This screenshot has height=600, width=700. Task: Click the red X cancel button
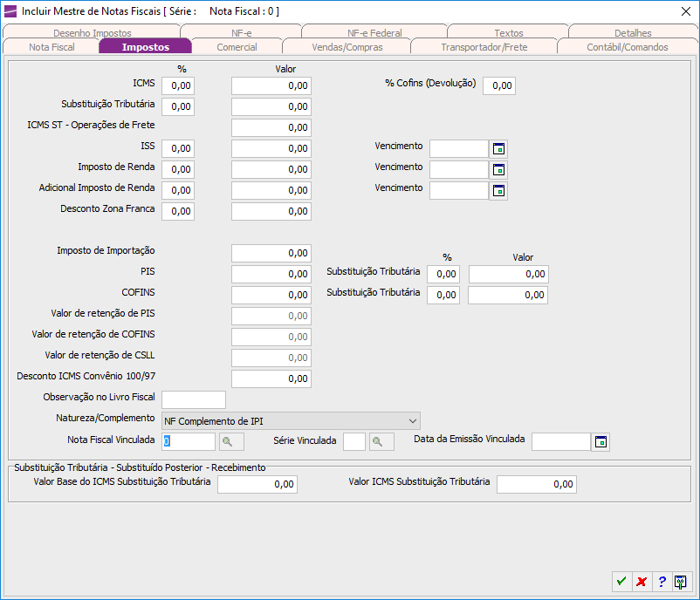point(642,582)
